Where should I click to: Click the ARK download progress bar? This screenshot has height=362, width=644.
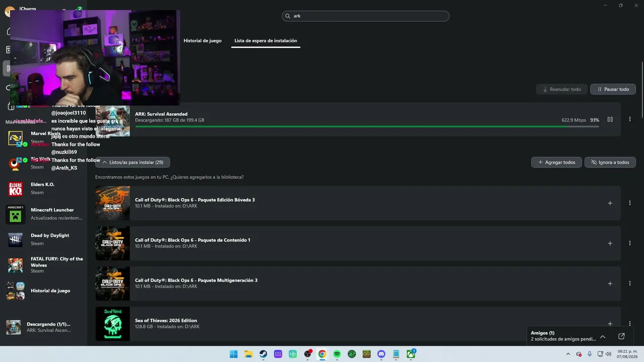pos(367,126)
